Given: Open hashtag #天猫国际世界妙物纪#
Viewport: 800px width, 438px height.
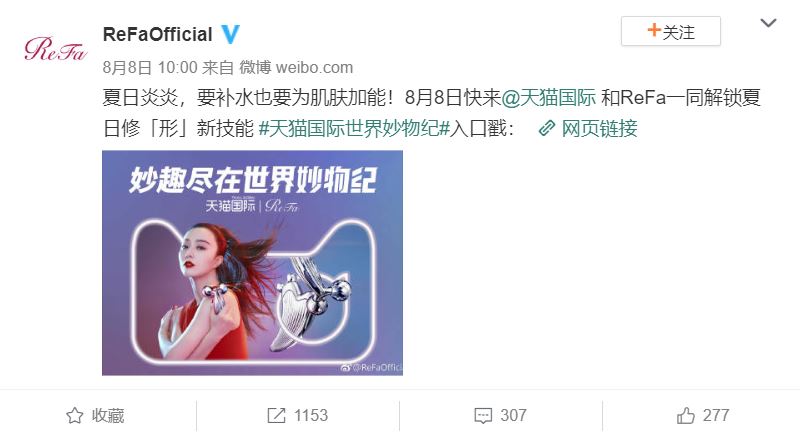Looking at the screenshot, I should coord(355,128).
